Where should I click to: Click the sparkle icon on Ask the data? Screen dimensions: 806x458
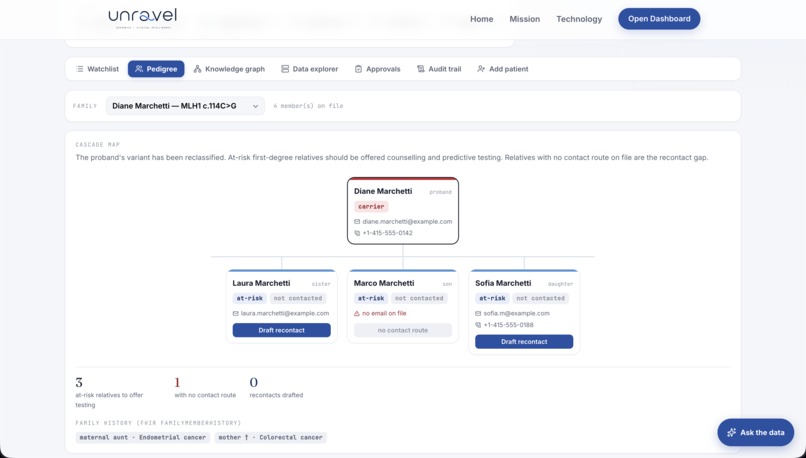[731, 432]
